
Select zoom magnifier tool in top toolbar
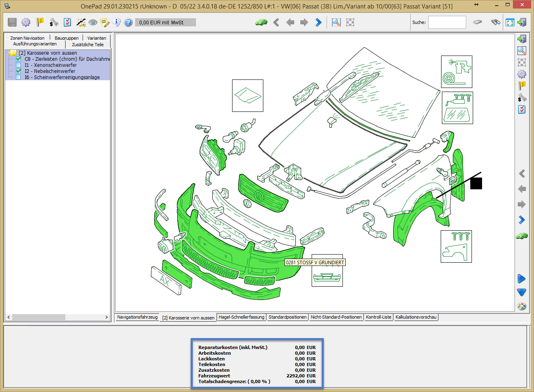(336, 22)
